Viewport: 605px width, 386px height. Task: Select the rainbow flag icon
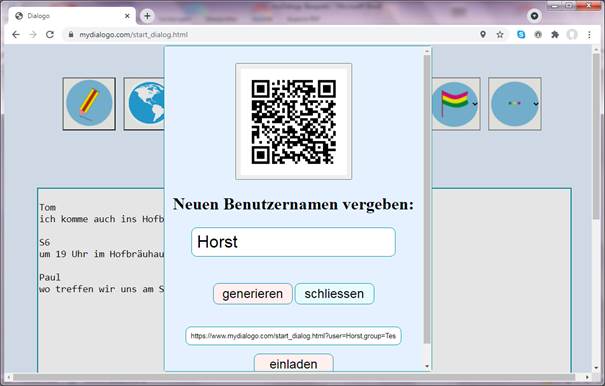[x=455, y=103]
